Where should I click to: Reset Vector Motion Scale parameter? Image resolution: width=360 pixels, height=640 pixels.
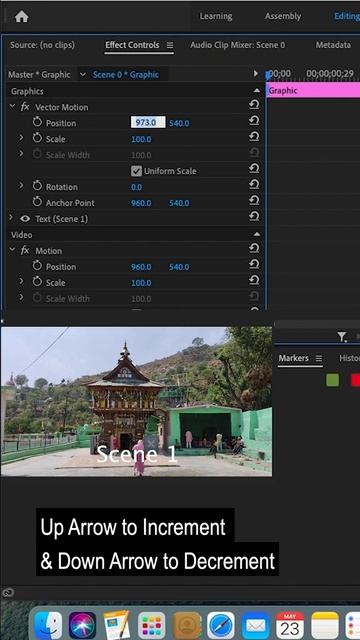point(254,137)
